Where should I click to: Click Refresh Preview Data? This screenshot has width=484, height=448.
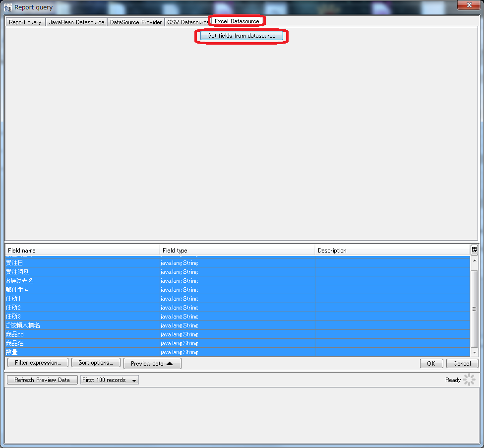pyautogui.click(x=42, y=380)
